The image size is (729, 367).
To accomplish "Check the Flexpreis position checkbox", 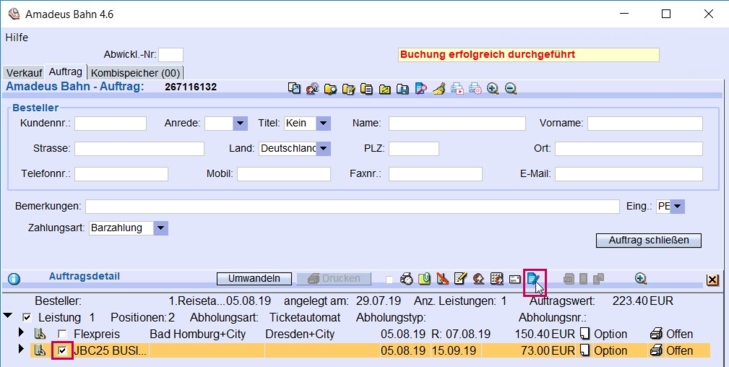I will click(62, 334).
